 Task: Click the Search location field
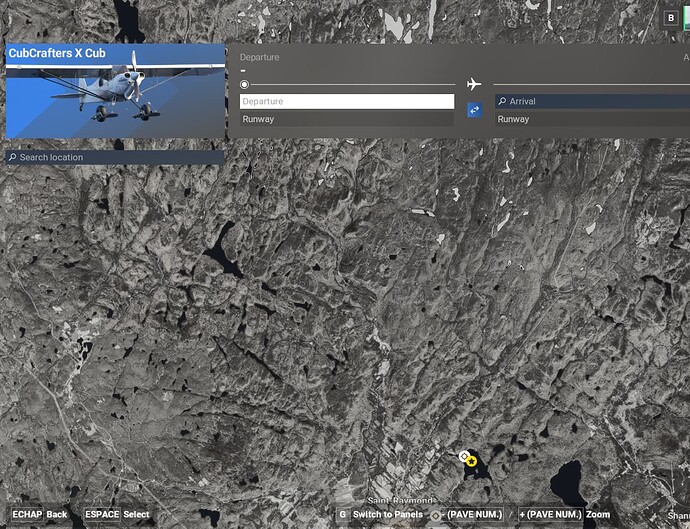tap(120, 157)
